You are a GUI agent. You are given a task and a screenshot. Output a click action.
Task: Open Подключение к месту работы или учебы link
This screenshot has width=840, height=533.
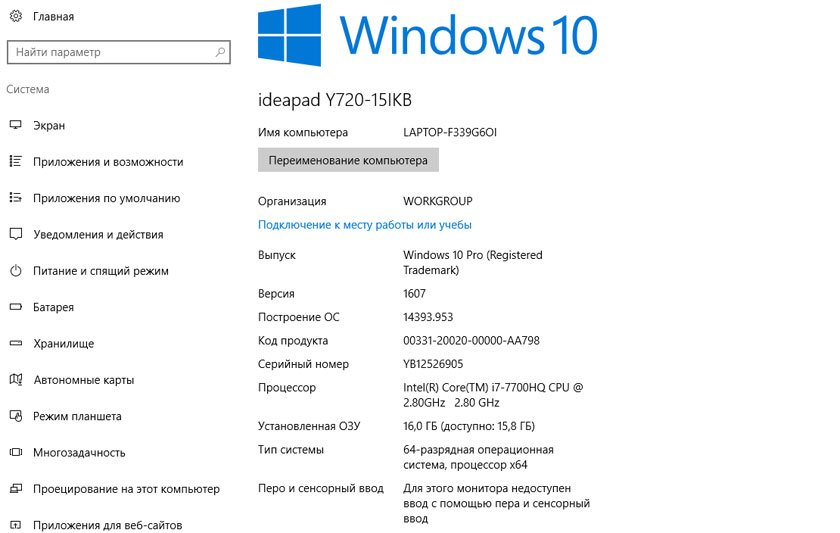point(365,225)
